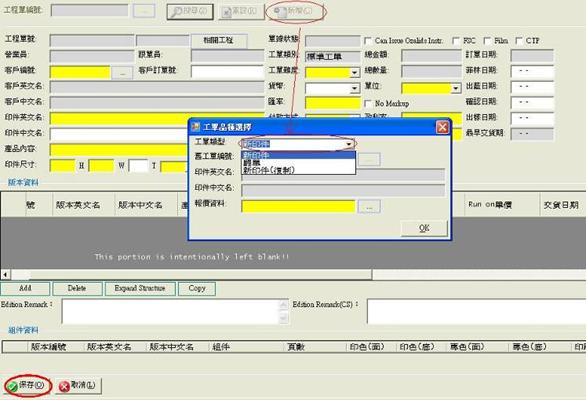The height and width of the screenshot is (400, 586).
Task: Open the quotation data lookup ellipsis button
Action: click(x=369, y=207)
